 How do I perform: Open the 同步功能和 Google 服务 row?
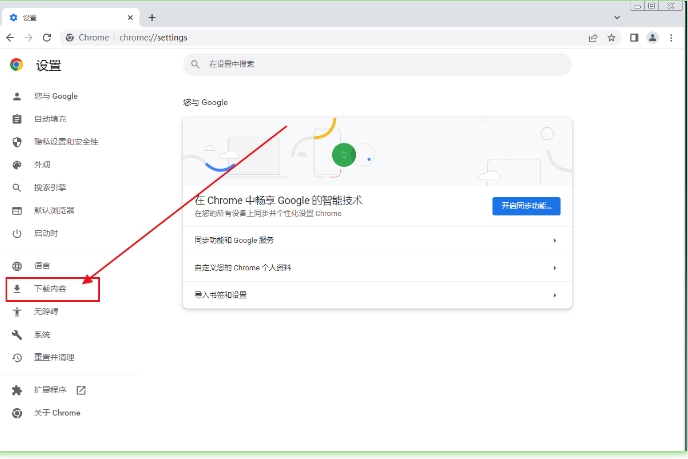(x=377, y=240)
